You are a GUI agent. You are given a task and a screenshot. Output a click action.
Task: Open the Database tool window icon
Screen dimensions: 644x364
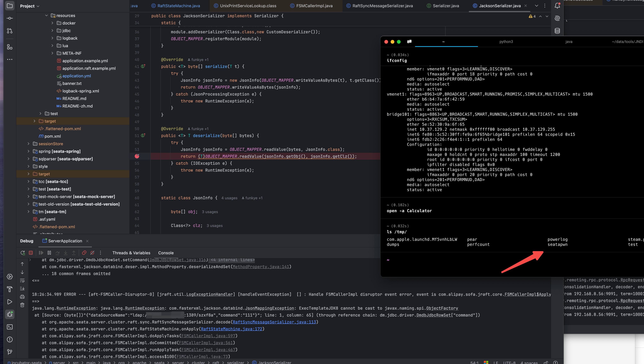[x=557, y=31]
